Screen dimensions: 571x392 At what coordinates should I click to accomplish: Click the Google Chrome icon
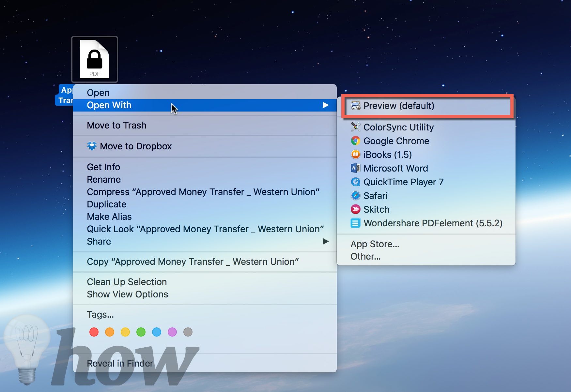[356, 141]
